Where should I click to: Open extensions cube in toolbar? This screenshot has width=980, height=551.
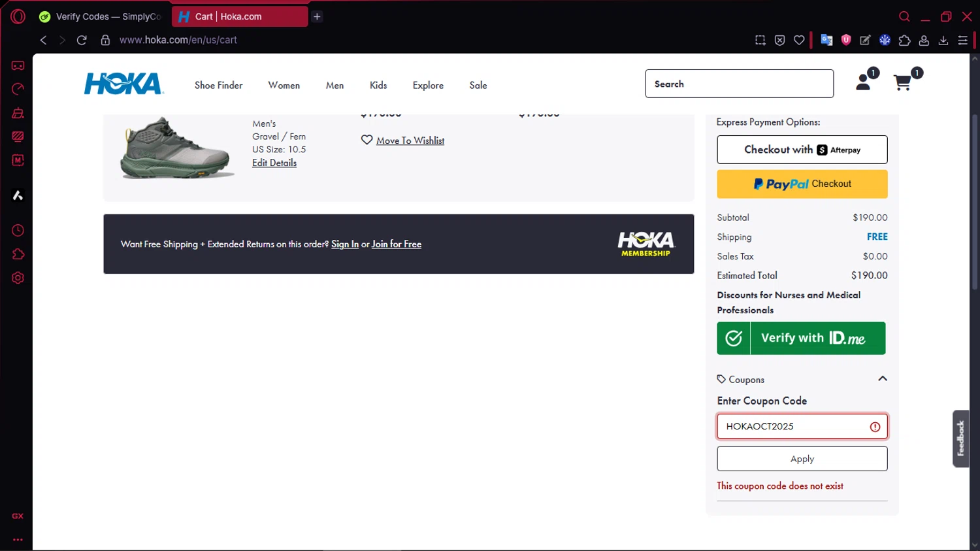(x=904, y=40)
